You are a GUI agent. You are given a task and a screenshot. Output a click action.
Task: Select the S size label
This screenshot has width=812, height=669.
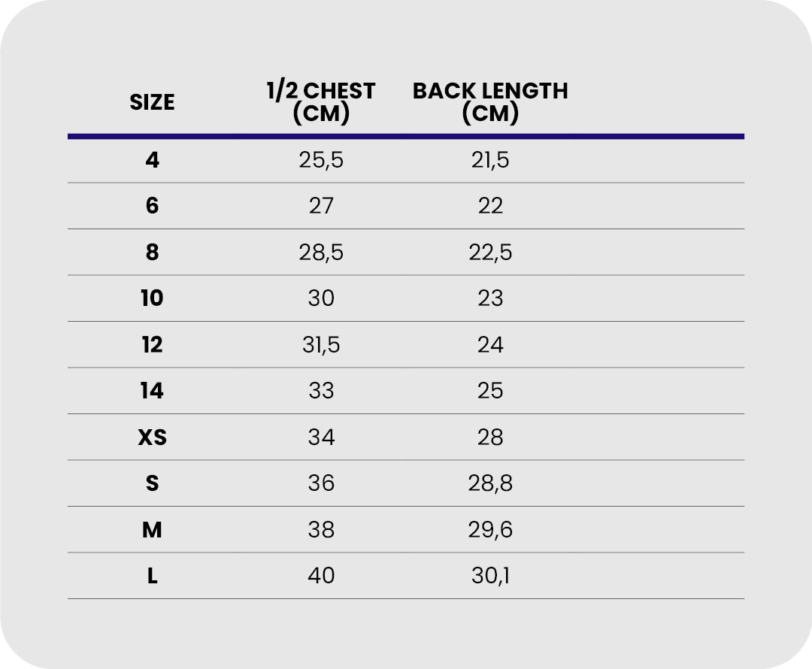click(153, 483)
